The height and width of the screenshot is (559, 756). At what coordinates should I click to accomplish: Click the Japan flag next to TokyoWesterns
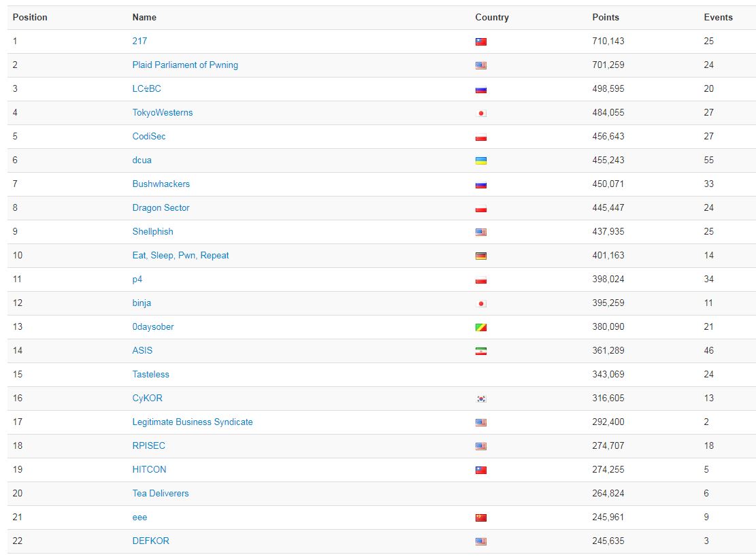481,114
